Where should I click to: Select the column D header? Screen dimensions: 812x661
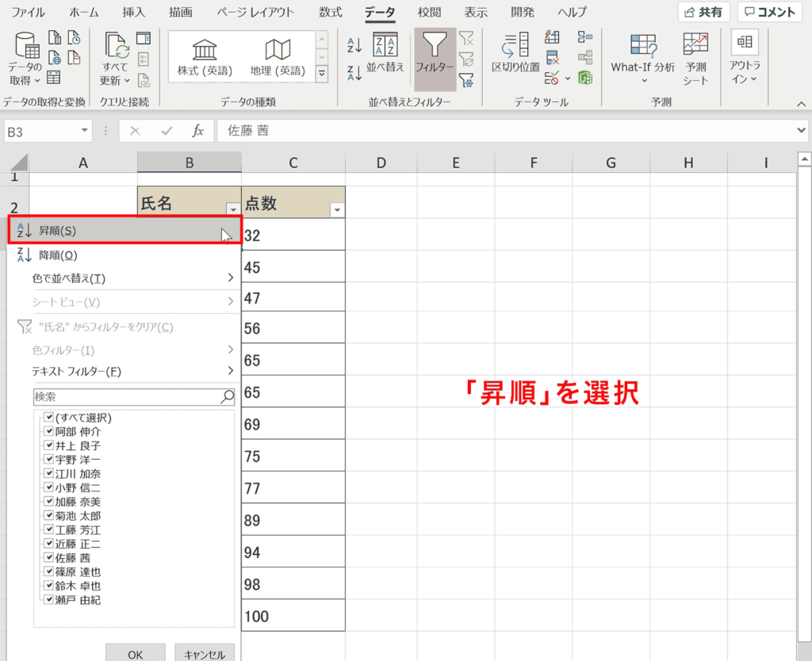(381, 162)
